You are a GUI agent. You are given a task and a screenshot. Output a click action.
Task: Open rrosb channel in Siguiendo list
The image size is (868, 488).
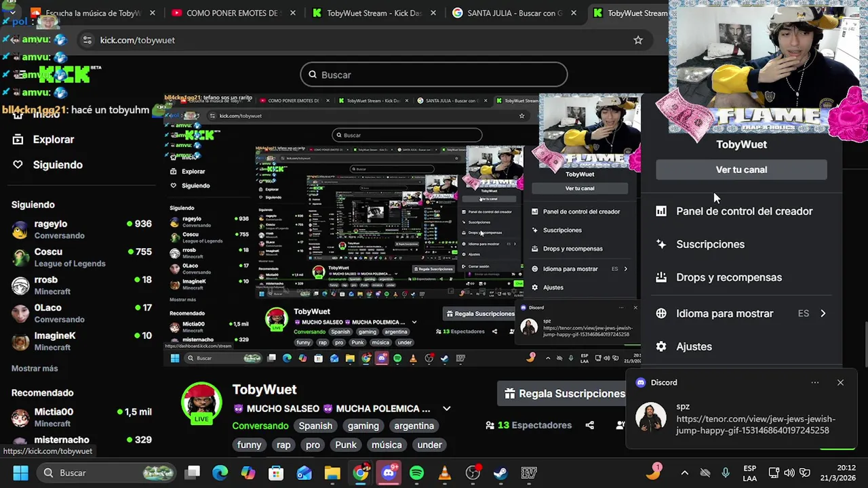tap(81, 285)
